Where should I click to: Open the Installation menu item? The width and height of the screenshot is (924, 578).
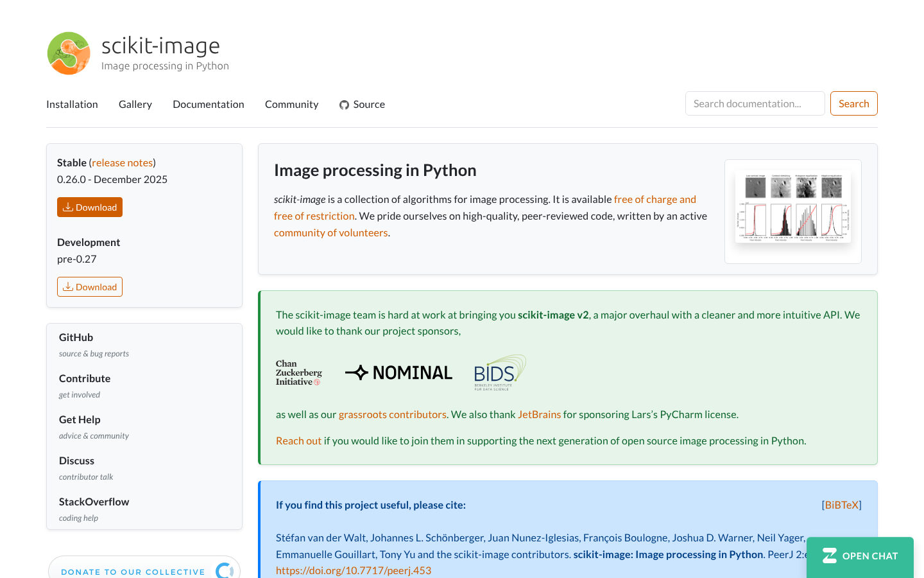tap(72, 104)
